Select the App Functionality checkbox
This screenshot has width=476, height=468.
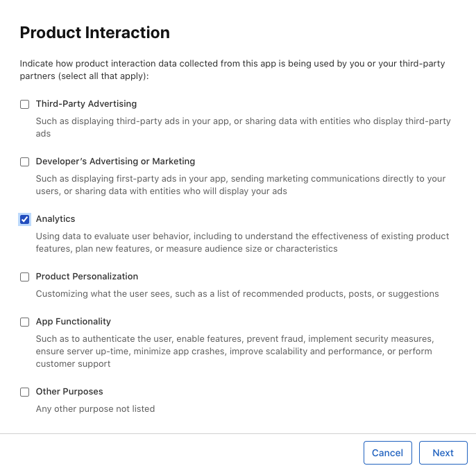pos(25,322)
